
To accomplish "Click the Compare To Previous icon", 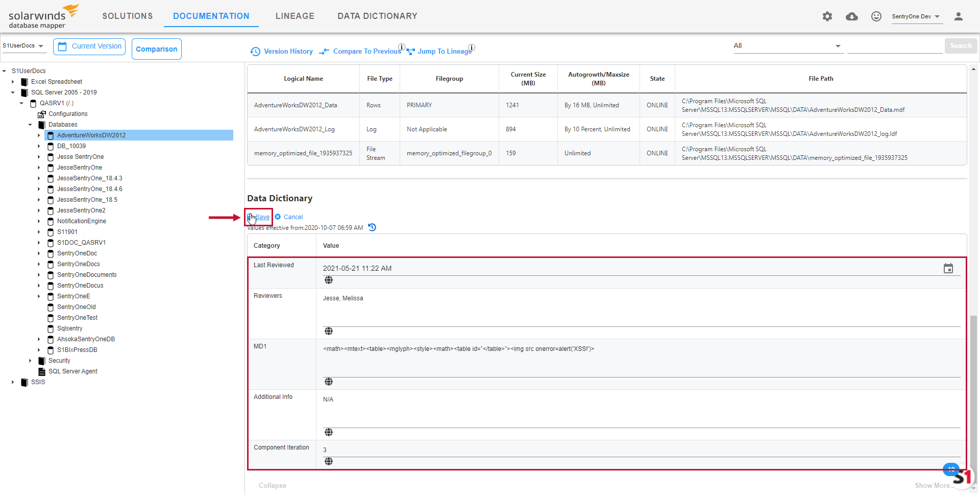I will coord(324,52).
